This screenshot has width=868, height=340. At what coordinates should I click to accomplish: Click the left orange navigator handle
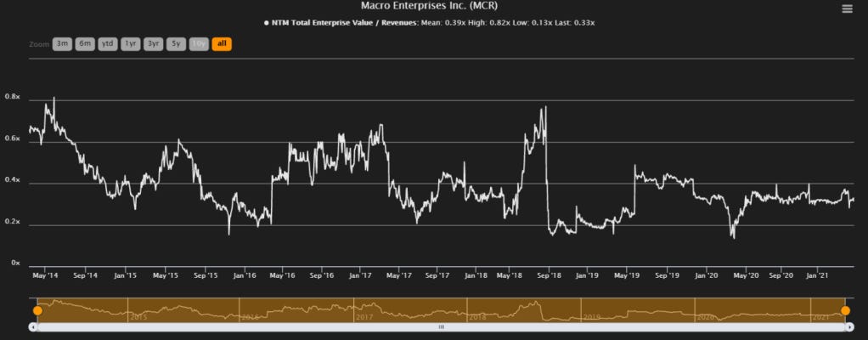[x=37, y=310]
